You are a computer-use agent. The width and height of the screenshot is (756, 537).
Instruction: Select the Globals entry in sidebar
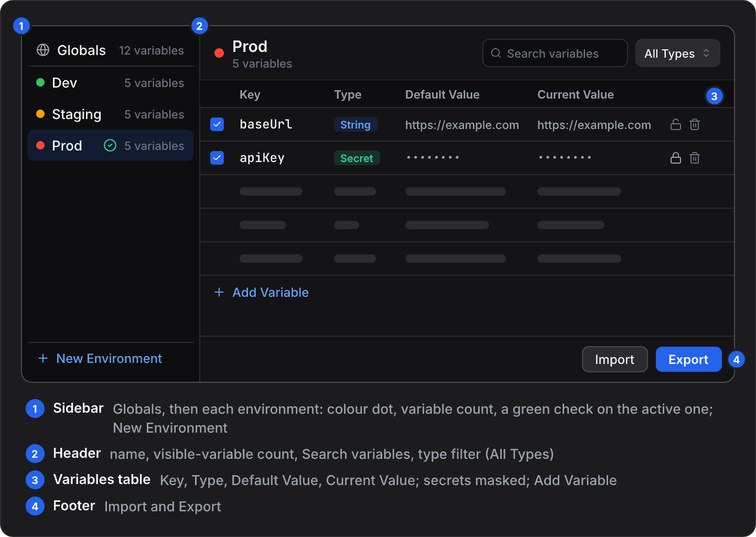click(111, 50)
